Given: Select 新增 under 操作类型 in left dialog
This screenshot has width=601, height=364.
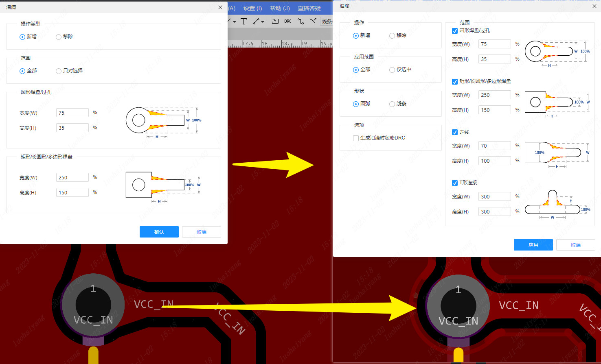Looking at the screenshot, I should click(28, 37).
